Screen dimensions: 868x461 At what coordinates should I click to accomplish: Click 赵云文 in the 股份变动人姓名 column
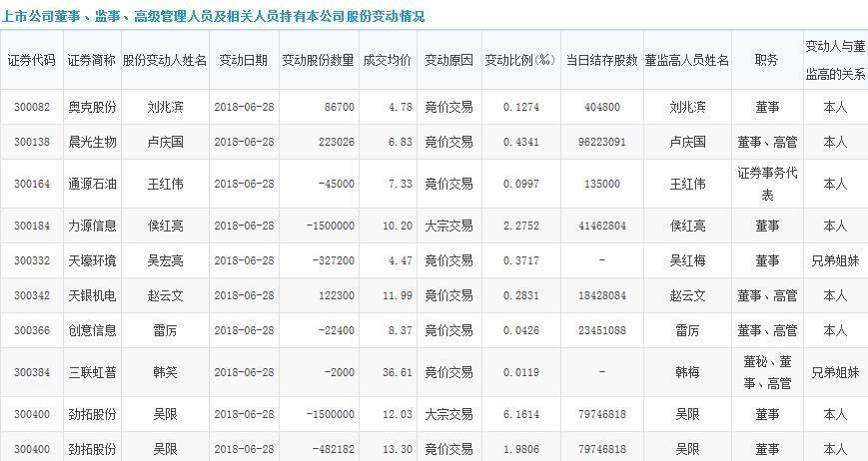(x=165, y=295)
